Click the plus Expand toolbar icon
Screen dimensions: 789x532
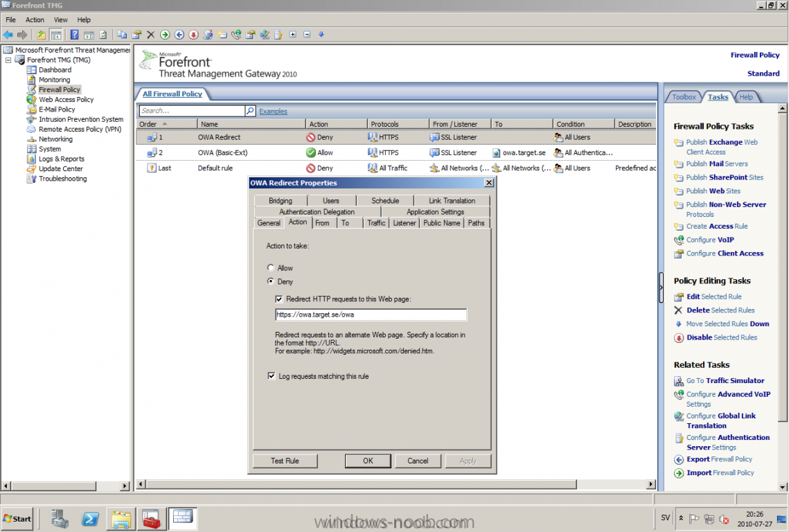coord(293,34)
